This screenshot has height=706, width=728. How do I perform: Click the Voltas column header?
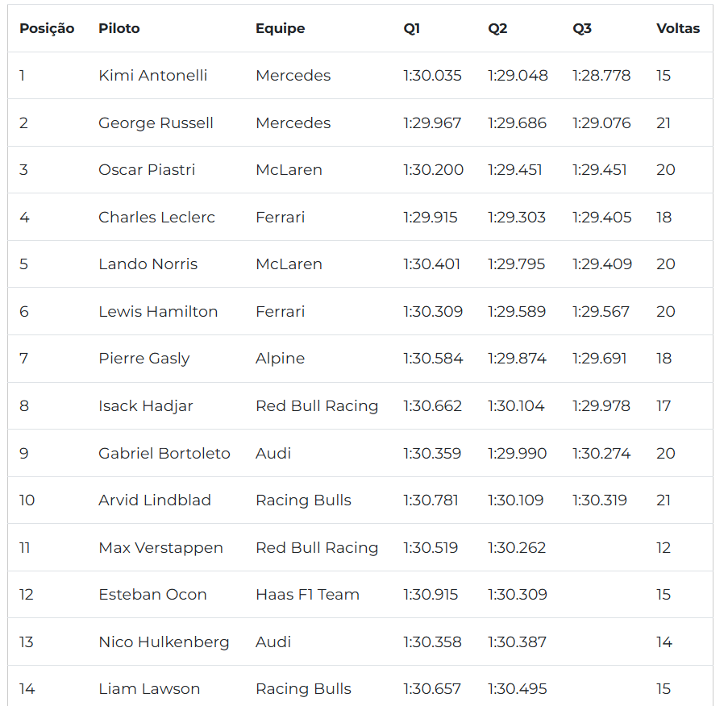[x=678, y=28]
